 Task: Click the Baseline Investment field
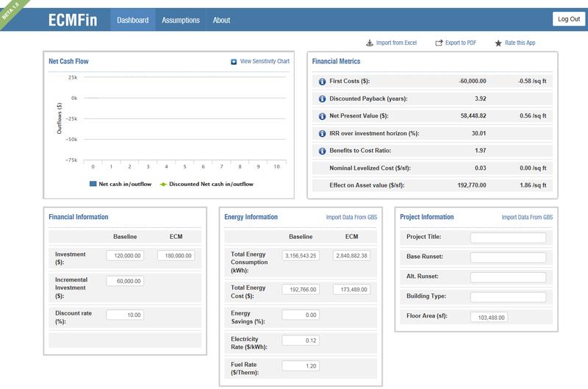[x=125, y=255]
